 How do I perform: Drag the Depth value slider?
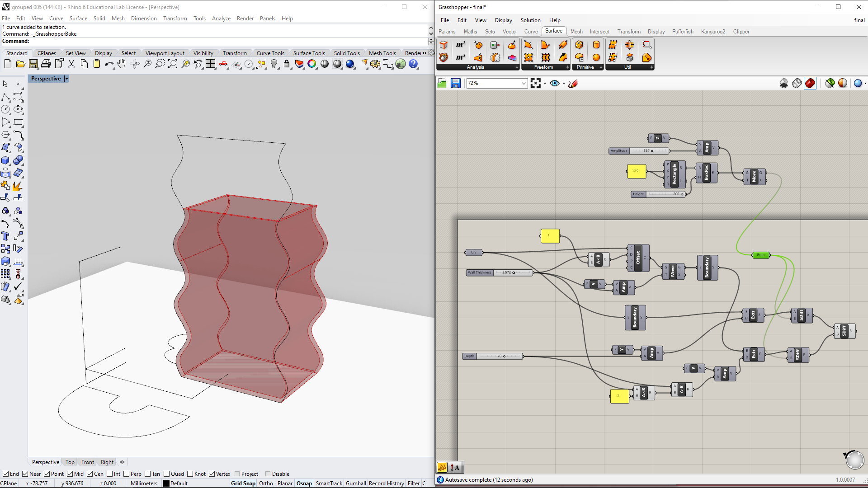click(505, 356)
